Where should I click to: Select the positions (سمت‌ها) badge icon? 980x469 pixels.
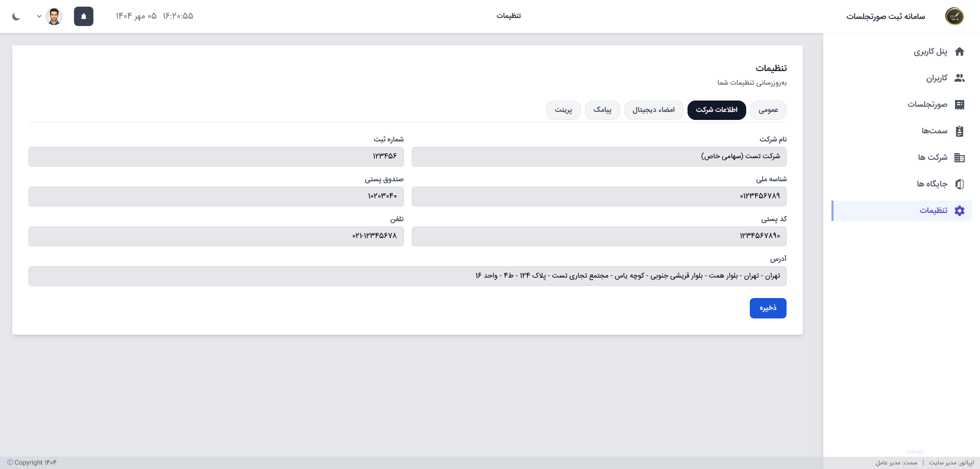[x=959, y=131]
